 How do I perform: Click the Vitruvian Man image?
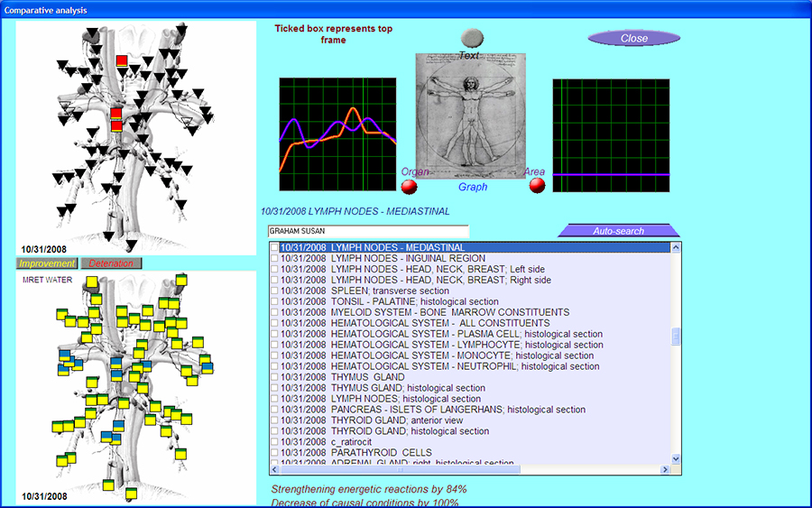(470, 115)
